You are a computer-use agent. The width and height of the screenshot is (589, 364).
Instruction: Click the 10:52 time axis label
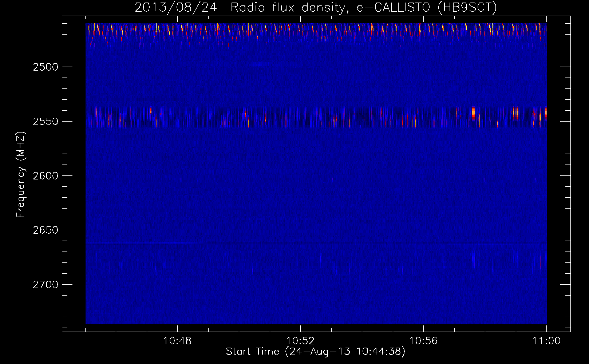click(x=301, y=341)
